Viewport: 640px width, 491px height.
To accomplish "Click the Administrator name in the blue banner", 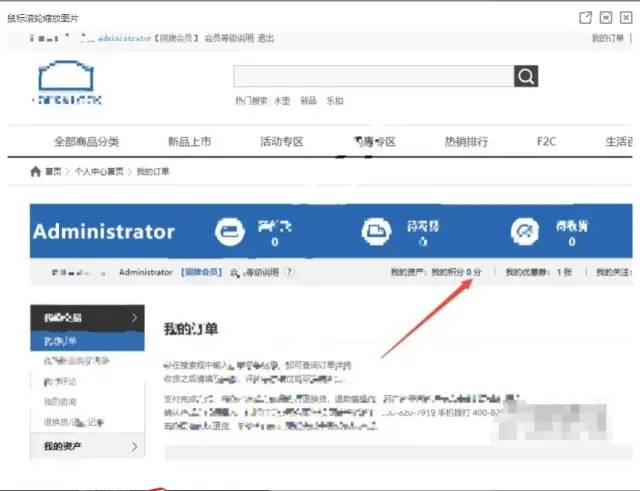I will pyautogui.click(x=104, y=231).
